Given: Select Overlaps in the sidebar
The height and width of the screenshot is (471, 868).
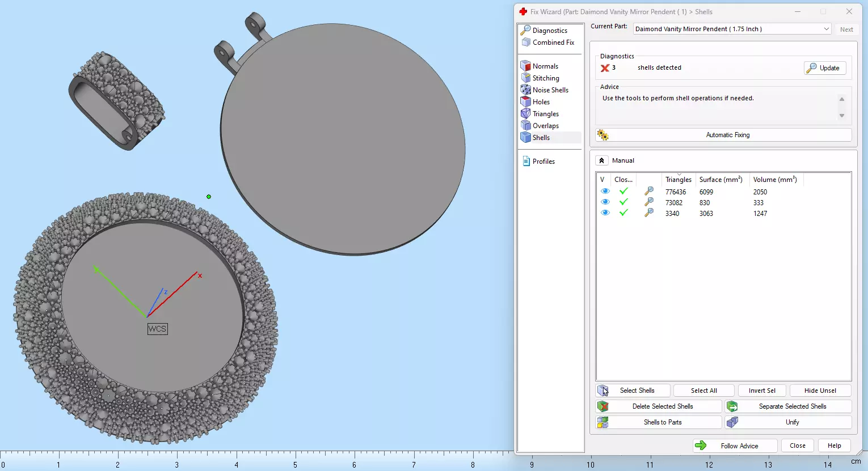Looking at the screenshot, I should [x=546, y=126].
